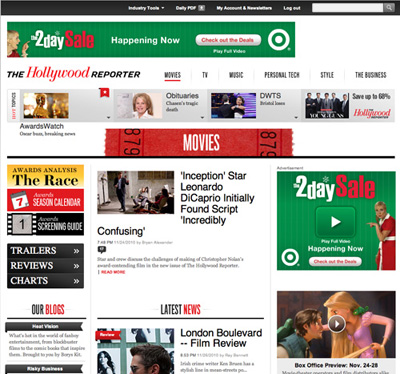Viewport: 400px width, 374px height.
Task: Open the Trailers section link
Action: (45, 251)
